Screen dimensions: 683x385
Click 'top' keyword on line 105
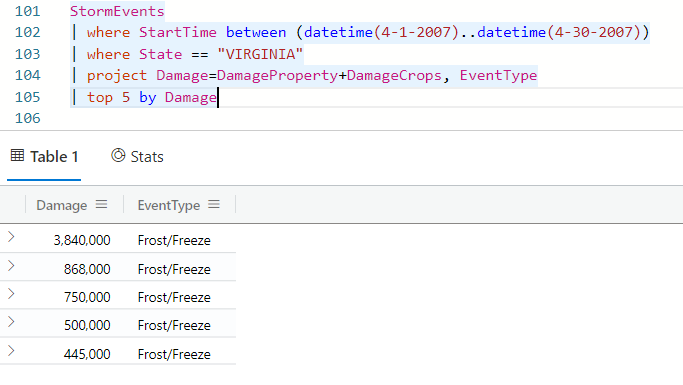pos(100,98)
